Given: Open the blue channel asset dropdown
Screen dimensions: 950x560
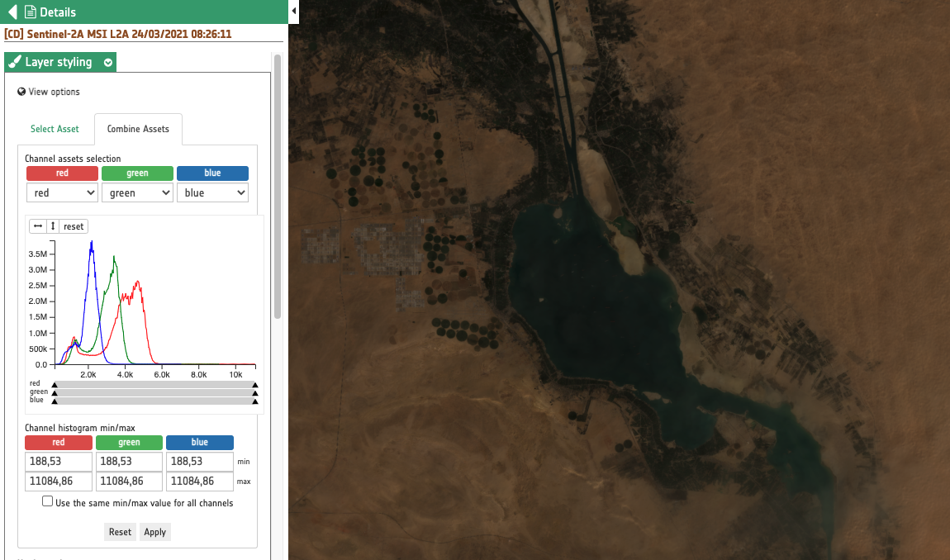Looking at the screenshot, I should coord(212,192).
